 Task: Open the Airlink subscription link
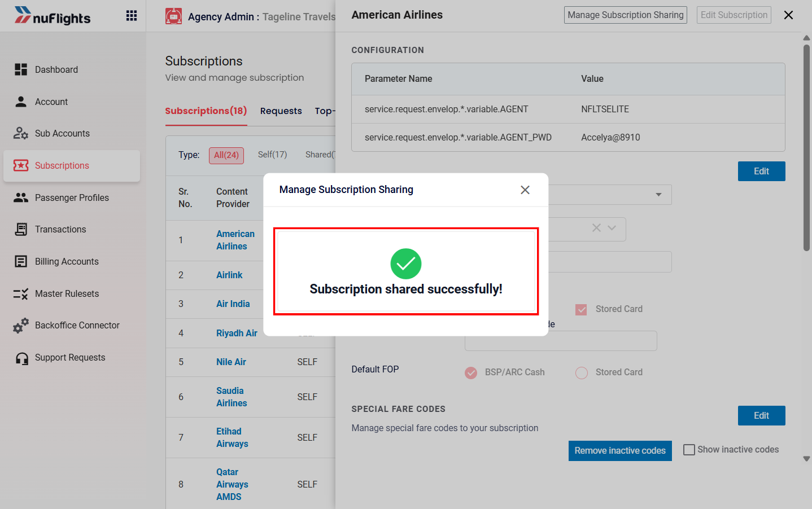tap(229, 275)
